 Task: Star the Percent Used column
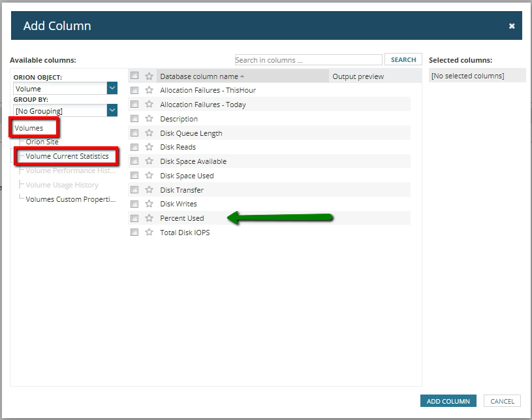[x=149, y=218]
